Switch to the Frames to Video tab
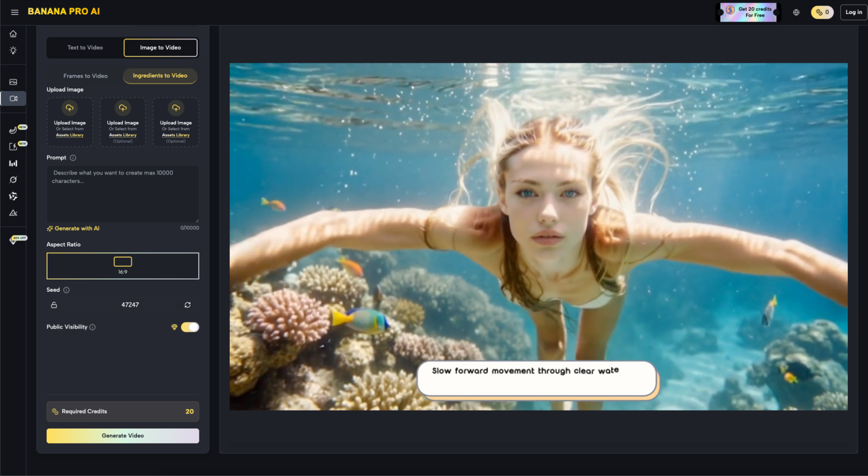The image size is (868, 476). click(85, 76)
